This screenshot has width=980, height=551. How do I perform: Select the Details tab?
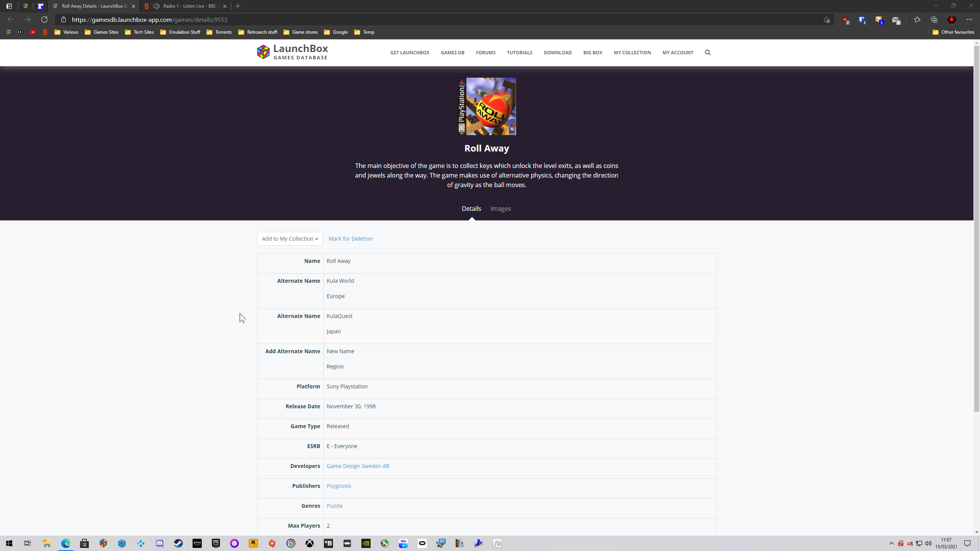(x=471, y=209)
